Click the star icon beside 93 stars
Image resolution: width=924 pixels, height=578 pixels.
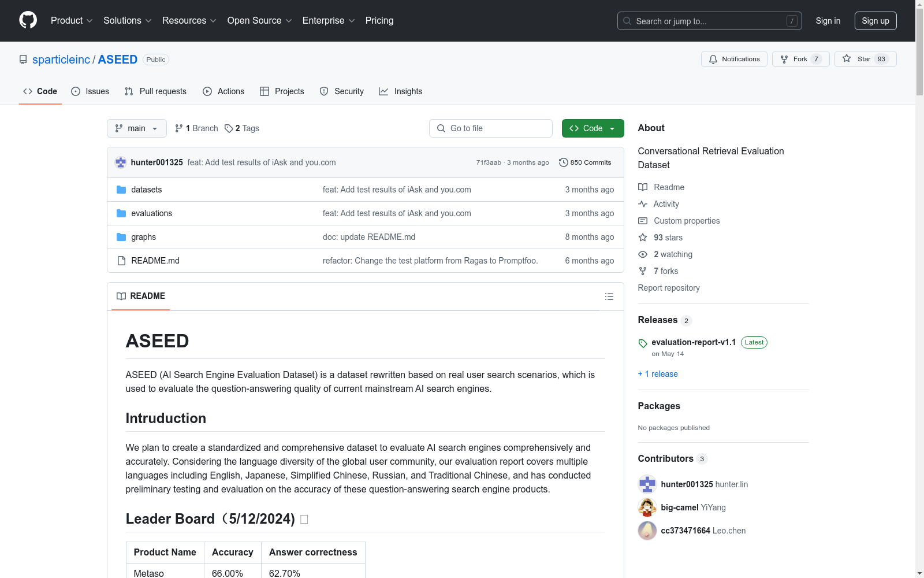point(643,238)
